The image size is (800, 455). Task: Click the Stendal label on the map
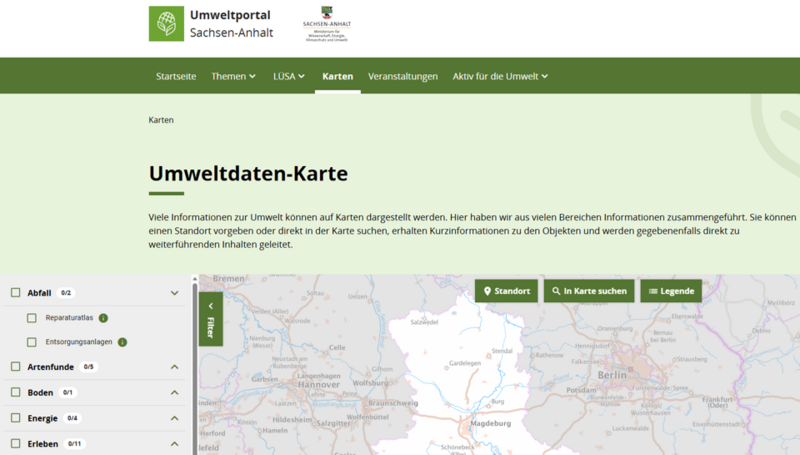[502, 351]
